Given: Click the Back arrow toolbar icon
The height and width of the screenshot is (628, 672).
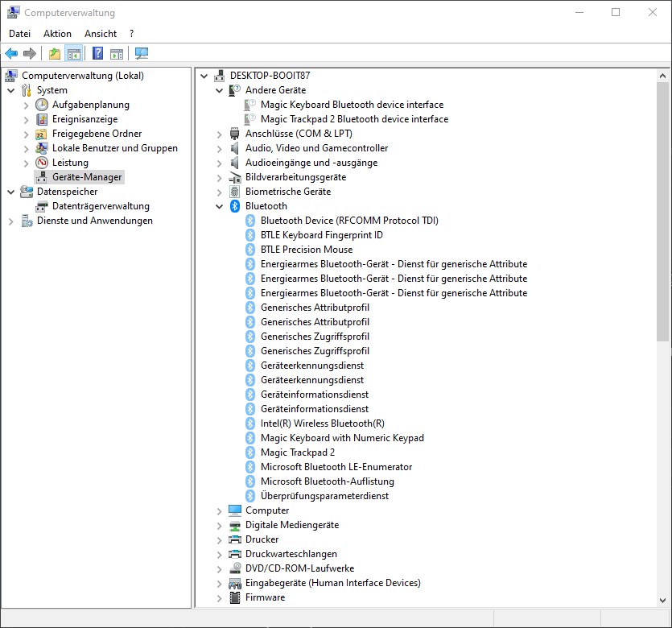Looking at the screenshot, I should click(x=11, y=54).
